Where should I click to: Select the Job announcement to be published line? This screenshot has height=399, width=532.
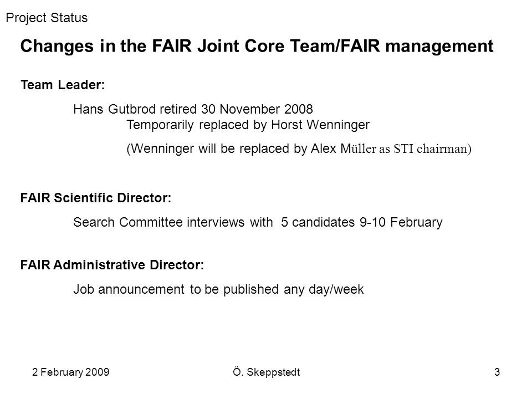tap(218, 289)
